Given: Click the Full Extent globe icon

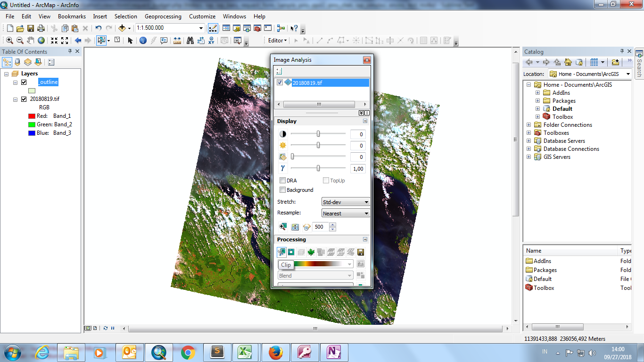Looking at the screenshot, I should (41, 41).
